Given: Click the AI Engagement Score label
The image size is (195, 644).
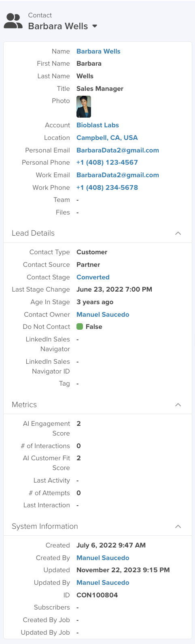Looking at the screenshot, I should [x=47, y=429].
